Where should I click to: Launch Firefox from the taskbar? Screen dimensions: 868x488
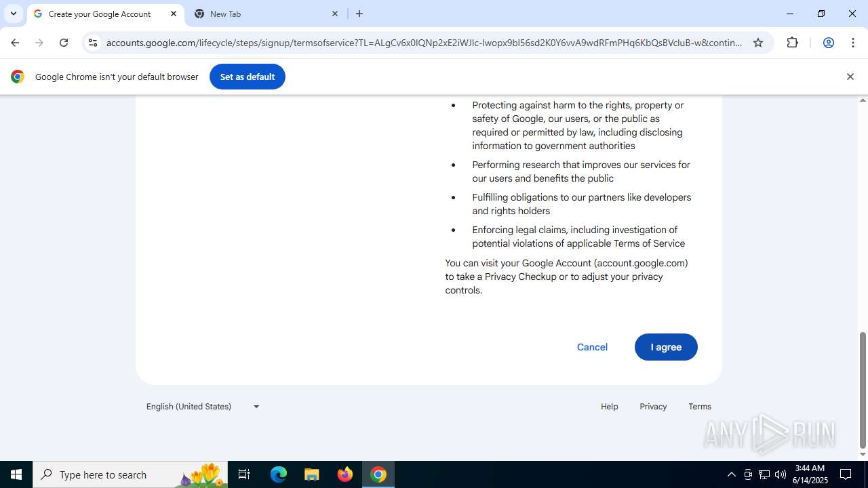(345, 474)
